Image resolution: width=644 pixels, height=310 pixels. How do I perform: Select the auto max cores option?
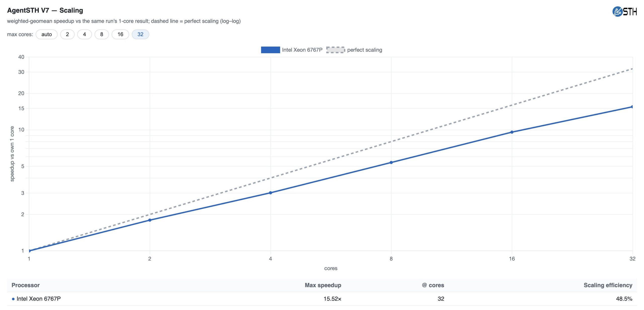[x=47, y=35]
